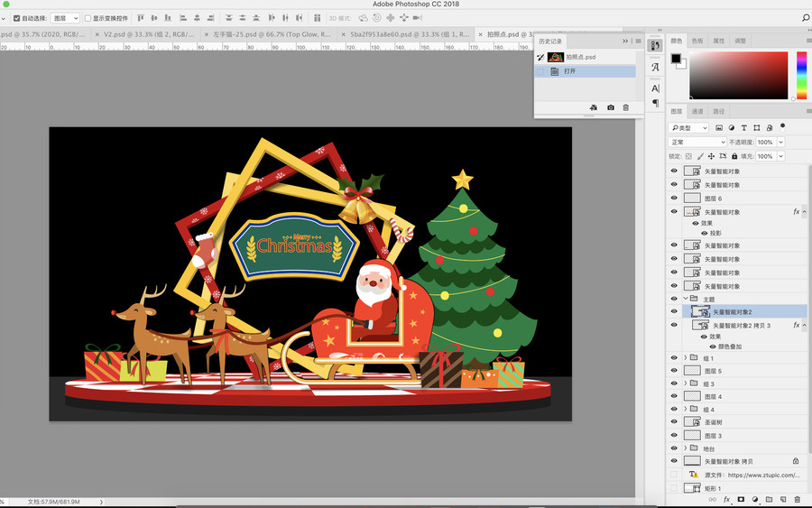Enable the 显示变换控件 checkbox
Image resolution: width=812 pixels, height=508 pixels.
pos(88,18)
